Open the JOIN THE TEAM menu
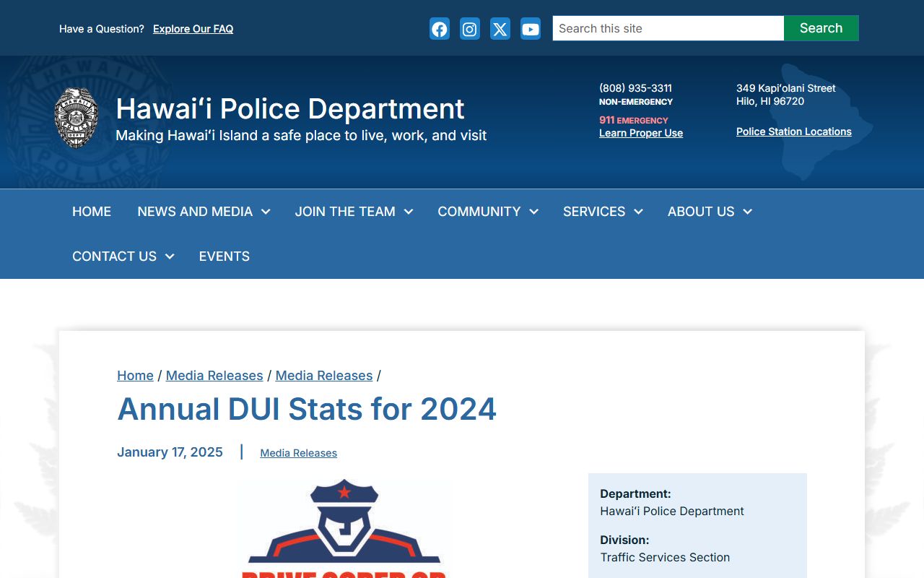The height and width of the screenshot is (578, 924). [345, 212]
